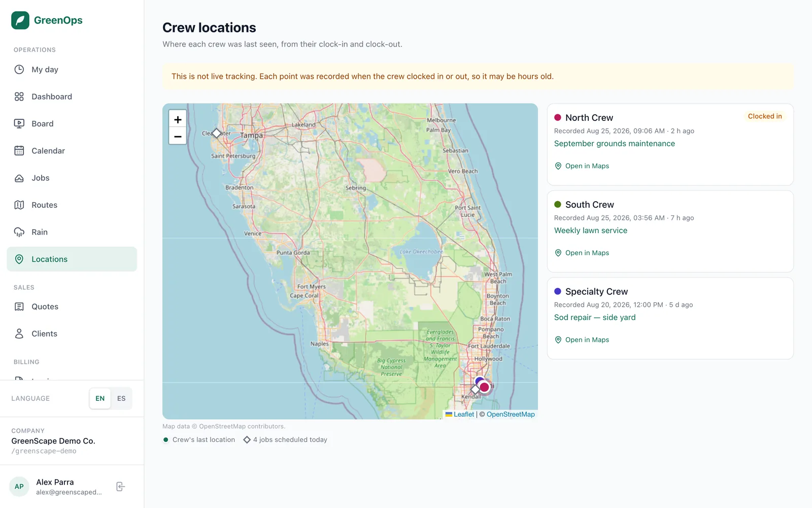This screenshot has height=508, width=812.
Task: Click the Board presentation icon
Action: tap(19, 123)
